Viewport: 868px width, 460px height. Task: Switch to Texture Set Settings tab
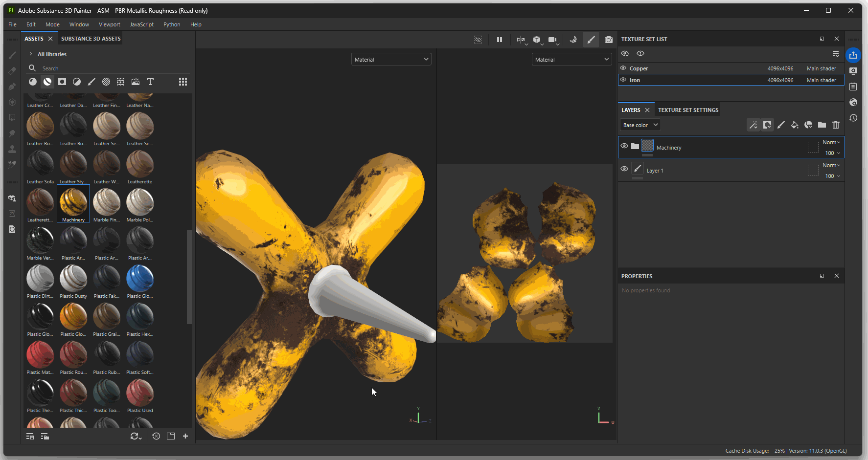[688, 110]
